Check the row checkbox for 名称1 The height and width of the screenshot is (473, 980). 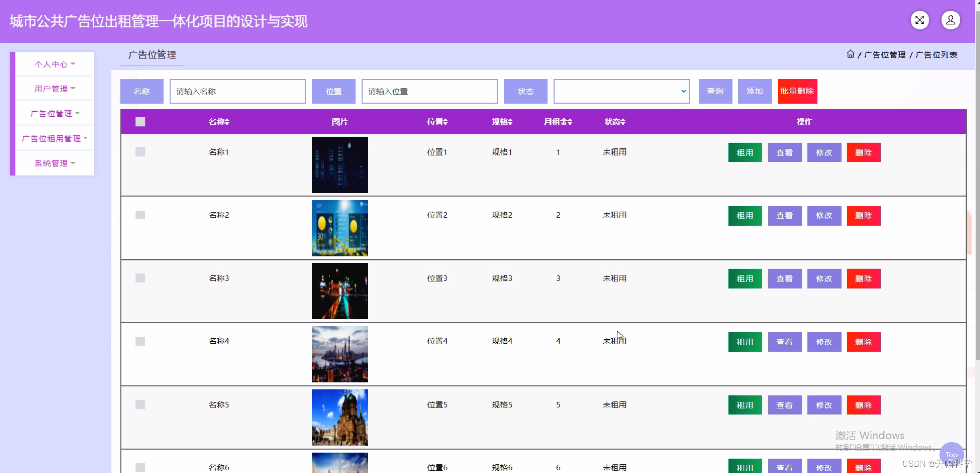[140, 152]
